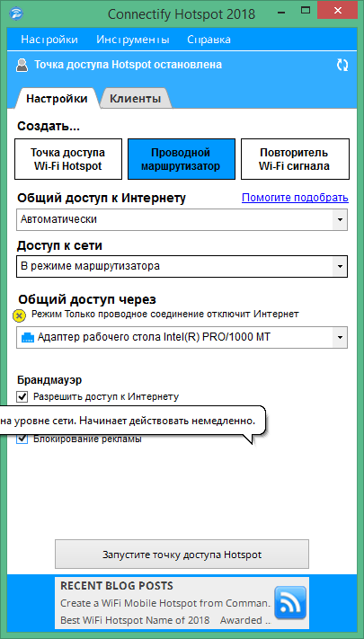Click the refresh arrows icon
364x639 pixels.
[342, 66]
